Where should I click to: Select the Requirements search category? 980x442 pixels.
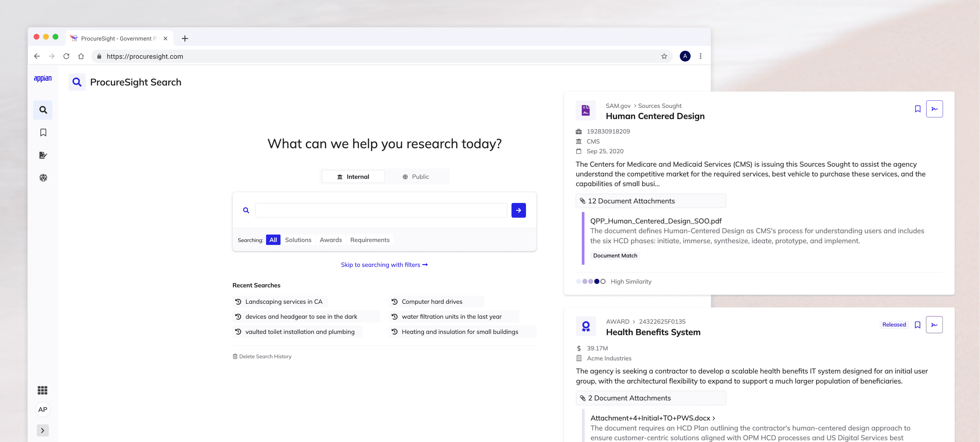point(369,240)
